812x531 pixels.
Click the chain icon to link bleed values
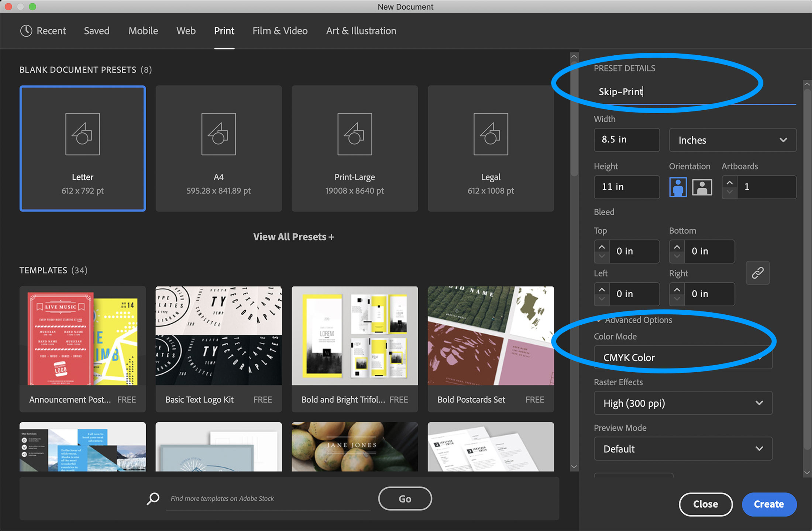(x=757, y=273)
